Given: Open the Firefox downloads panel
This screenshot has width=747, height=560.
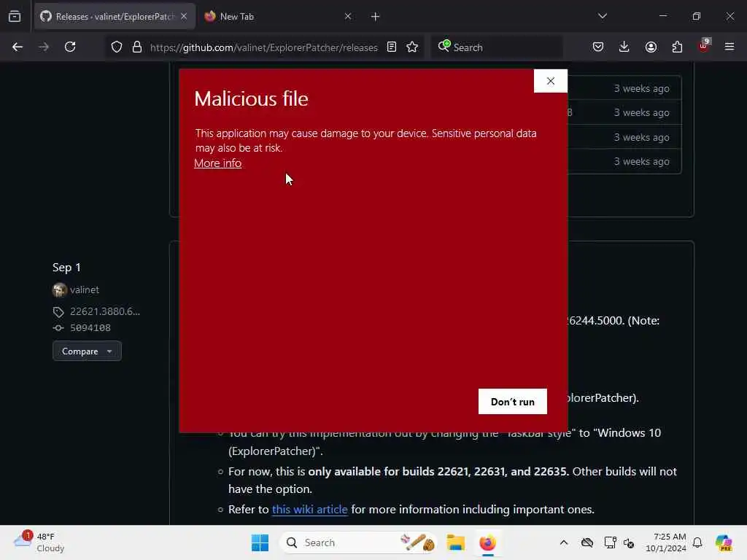Looking at the screenshot, I should (624, 47).
